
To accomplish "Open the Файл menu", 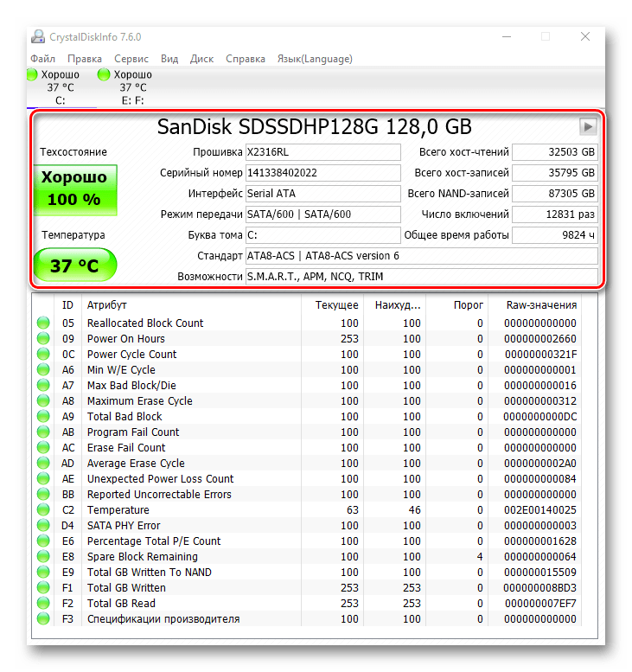I will pyautogui.click(x=42, y=59).
